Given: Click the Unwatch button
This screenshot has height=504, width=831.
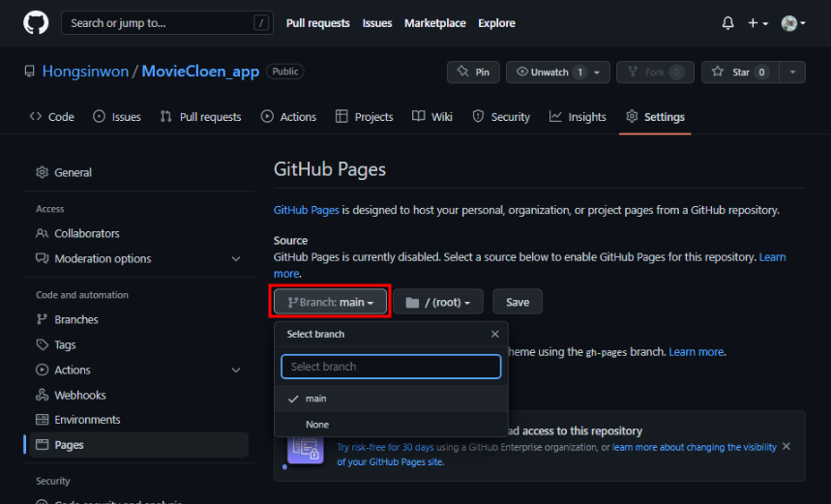Looking at the screenshot, I should (549, 73).
